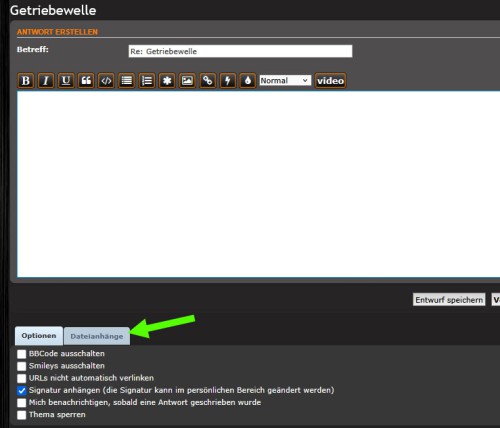Select the Optionen tab
Viewport: 500px width, 428px height.
click(x=39, y=336)
